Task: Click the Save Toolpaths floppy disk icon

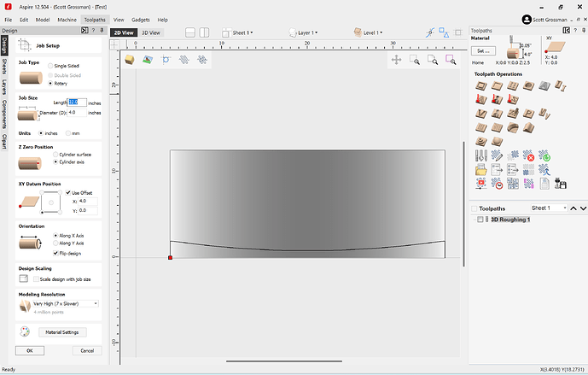Action: pos(561,183)
